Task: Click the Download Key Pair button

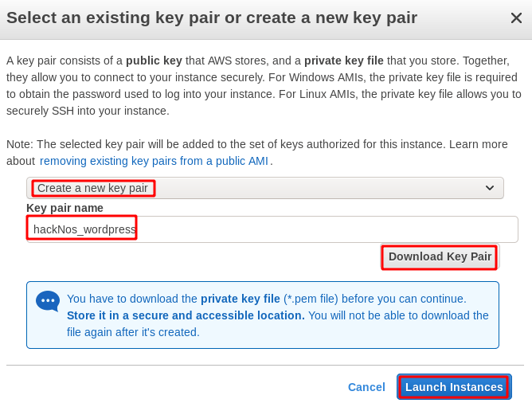Action: [440, 256]
